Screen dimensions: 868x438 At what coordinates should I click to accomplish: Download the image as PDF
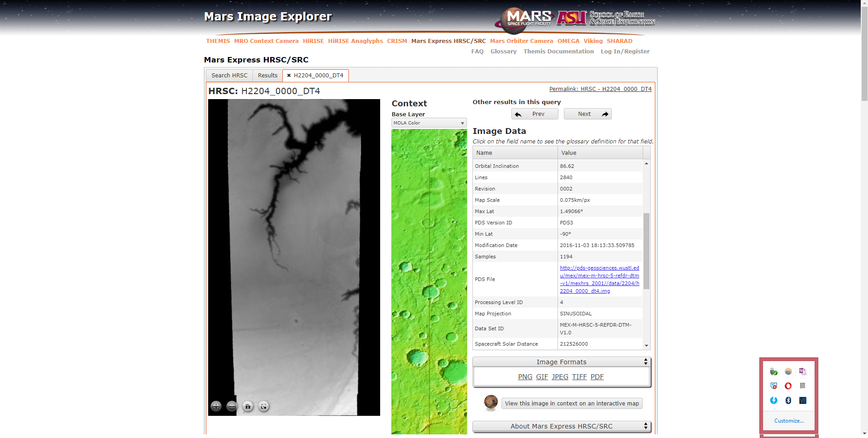tap(597, 377)
